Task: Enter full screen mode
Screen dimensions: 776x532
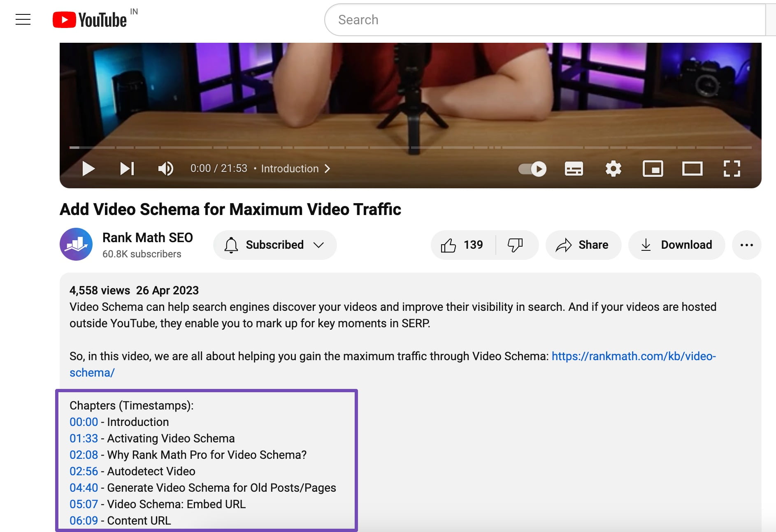Action: 732,169
